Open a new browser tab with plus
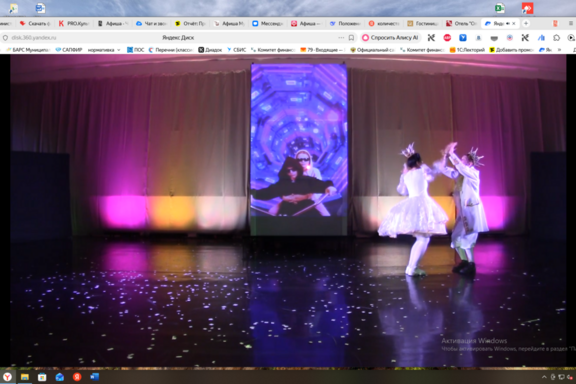The width and height of the screenshot is (576, 384). coord(526,24)
